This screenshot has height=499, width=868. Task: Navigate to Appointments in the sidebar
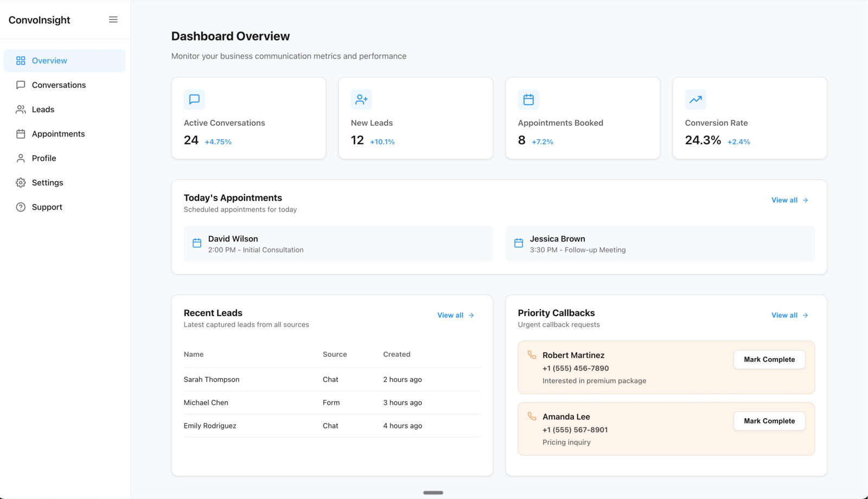[65, 134]
